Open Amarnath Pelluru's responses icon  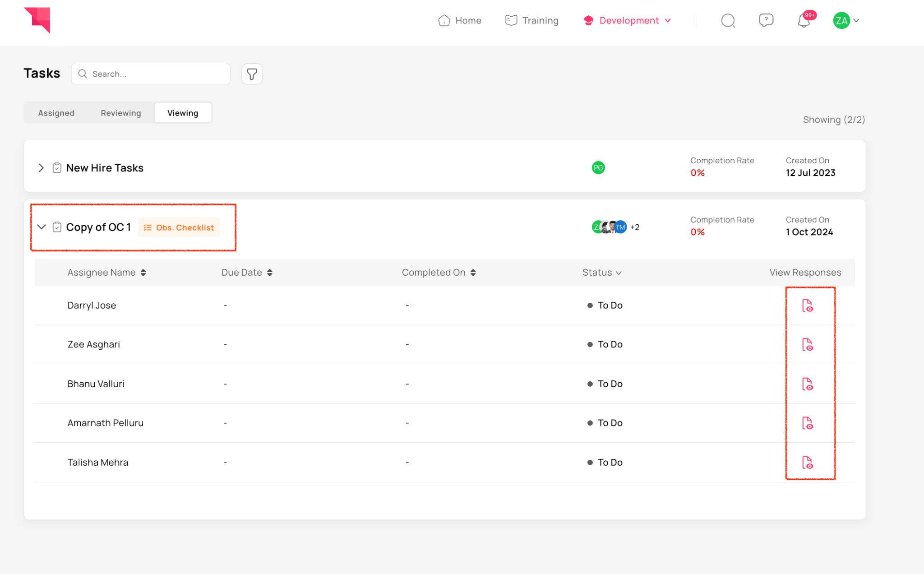tap(807, 423)
